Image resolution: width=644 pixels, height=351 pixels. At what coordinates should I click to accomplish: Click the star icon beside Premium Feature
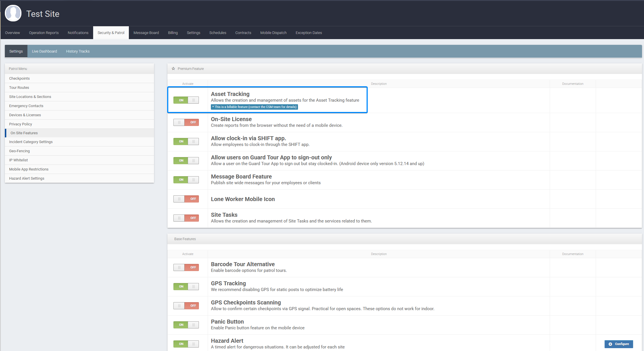point(173,69)
